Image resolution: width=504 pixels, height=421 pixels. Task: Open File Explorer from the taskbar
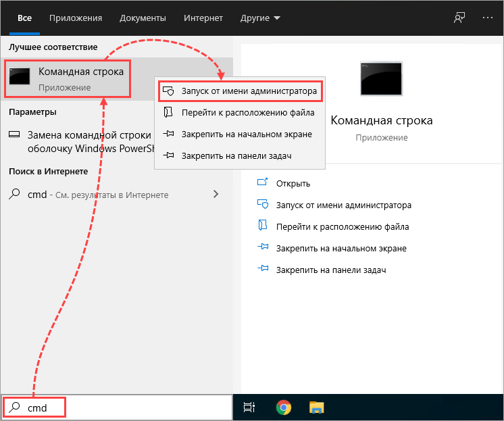(x=316, y=407)
